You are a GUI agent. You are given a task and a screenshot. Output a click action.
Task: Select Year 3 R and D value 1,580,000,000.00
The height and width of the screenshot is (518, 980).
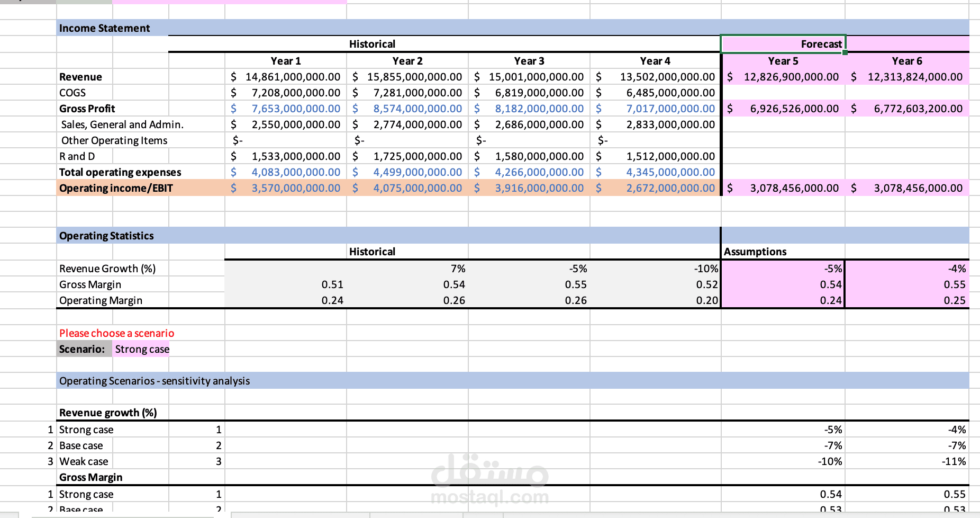pos(529,156)
